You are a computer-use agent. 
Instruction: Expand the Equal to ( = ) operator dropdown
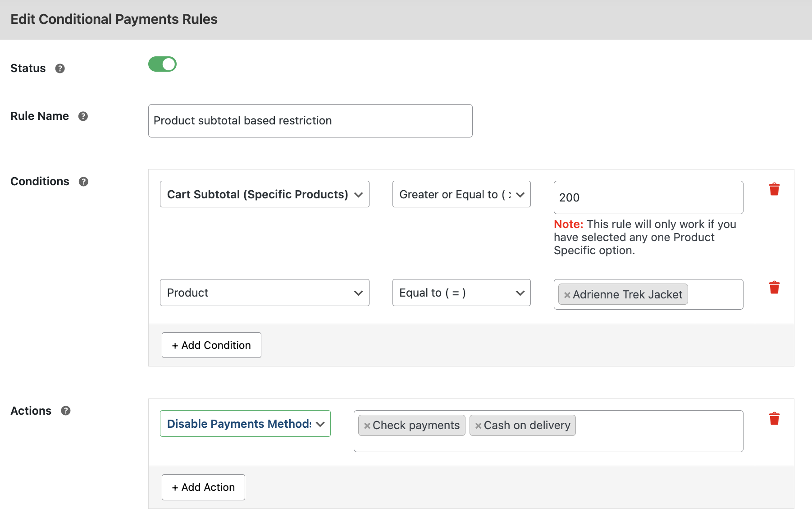click(461, 293)
